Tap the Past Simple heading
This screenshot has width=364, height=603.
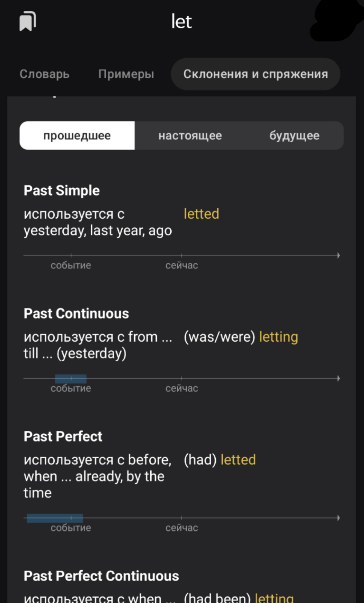point(62,191)
